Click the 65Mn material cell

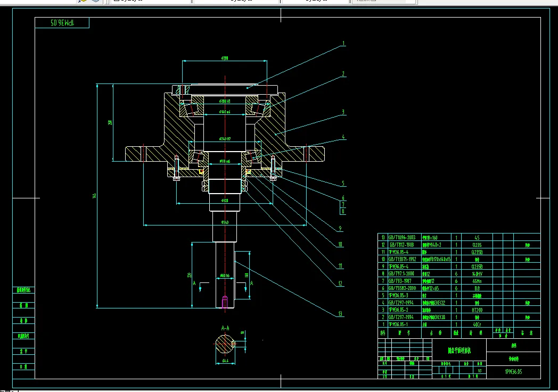477,281
